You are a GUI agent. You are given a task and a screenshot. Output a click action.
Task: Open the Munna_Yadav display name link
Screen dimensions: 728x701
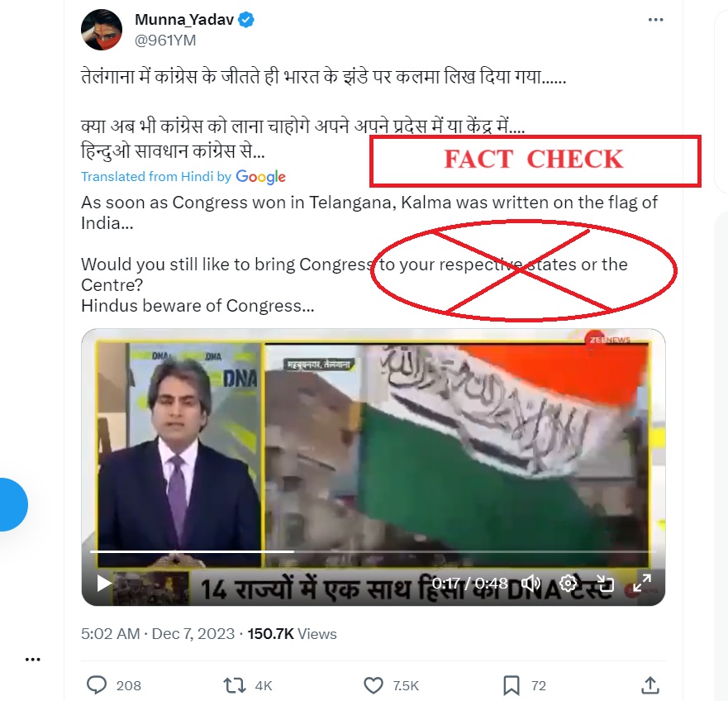pos(183,20)
